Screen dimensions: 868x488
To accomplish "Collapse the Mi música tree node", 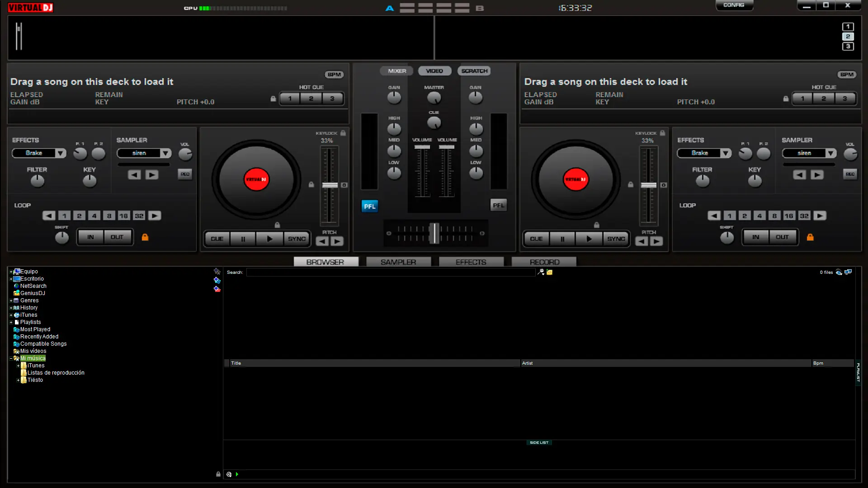I will tap(11, 358).
